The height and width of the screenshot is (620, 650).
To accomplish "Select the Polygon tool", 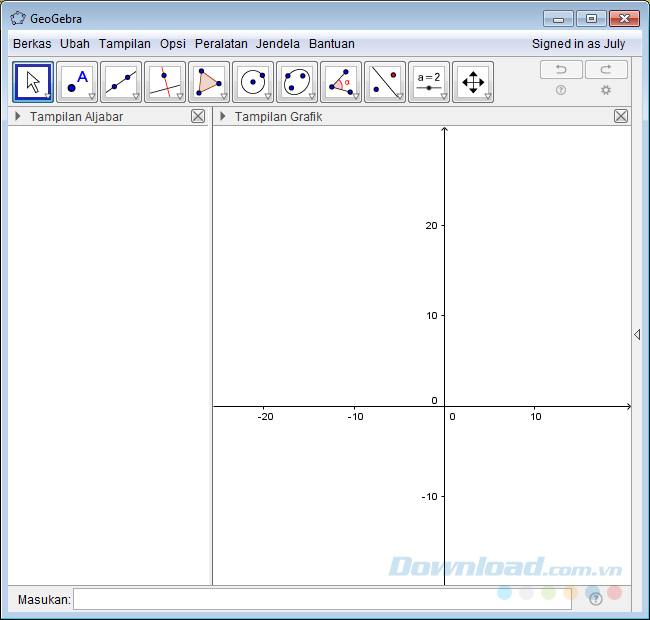I will (209, 82).
